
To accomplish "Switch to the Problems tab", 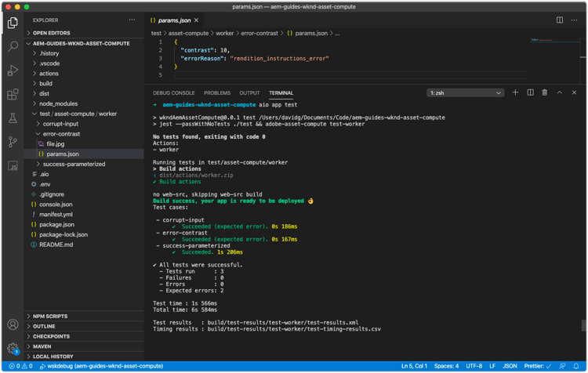I will click(217, 93).
